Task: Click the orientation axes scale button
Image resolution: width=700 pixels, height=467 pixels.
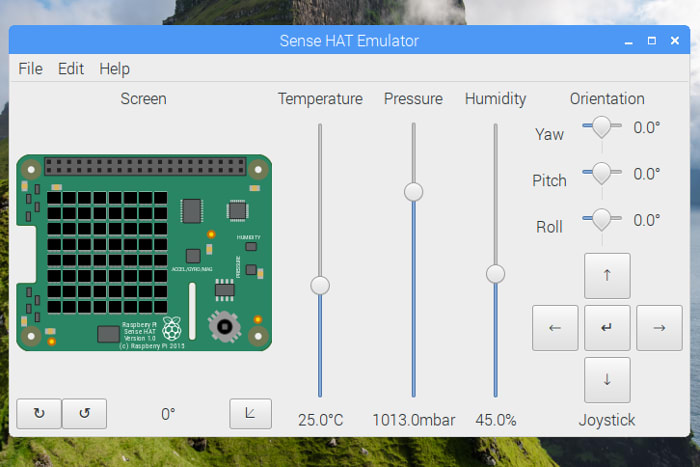Action: 250,413
